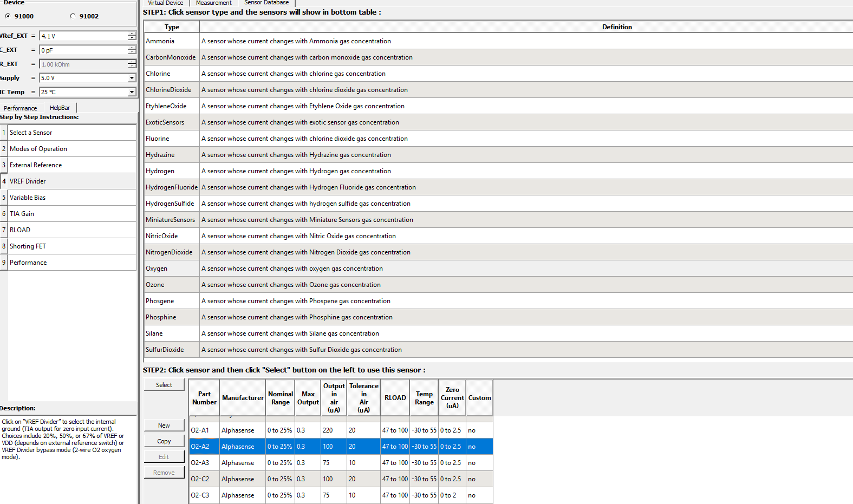Choose the NitrogenDioxide sensor type
This screenshot has width=853, height=504.
pos(172,252)
